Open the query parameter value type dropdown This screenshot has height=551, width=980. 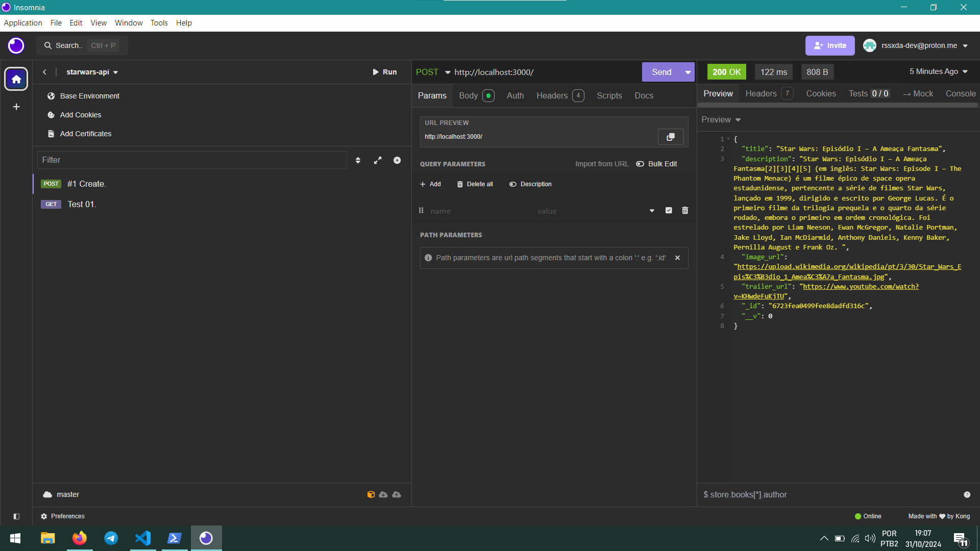point(652,211)
